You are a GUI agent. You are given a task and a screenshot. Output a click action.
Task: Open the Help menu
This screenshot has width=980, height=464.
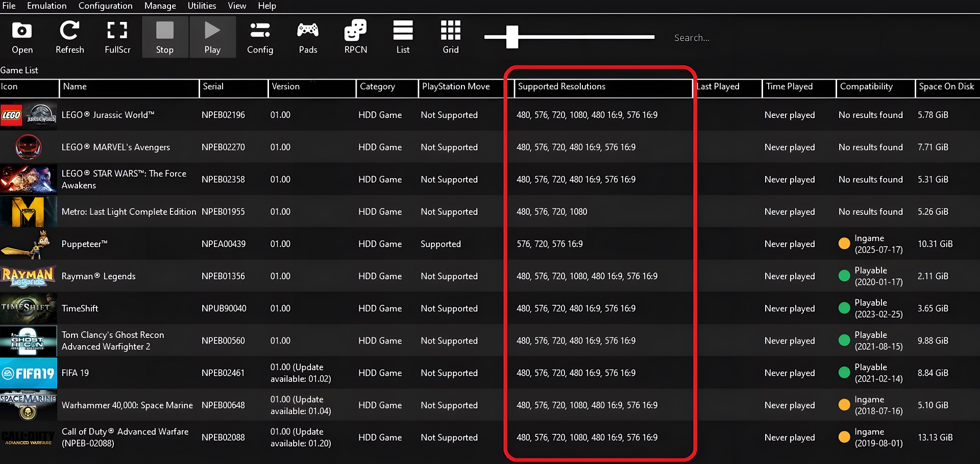pos(267,6)
